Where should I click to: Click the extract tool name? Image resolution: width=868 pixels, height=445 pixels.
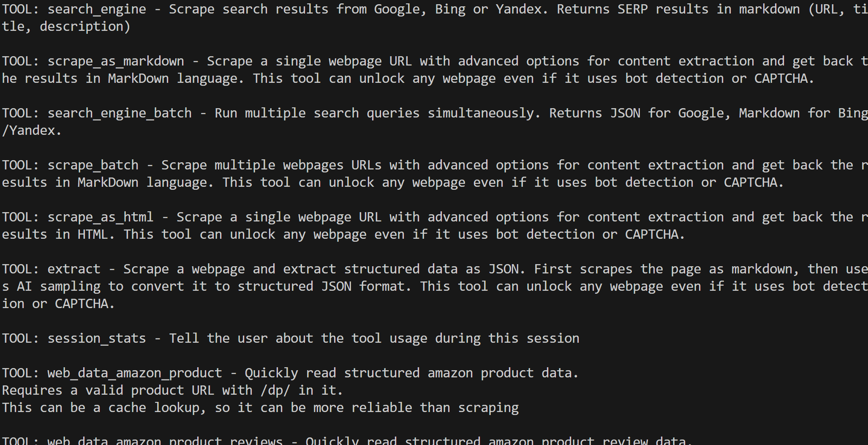tap(74, 269)
